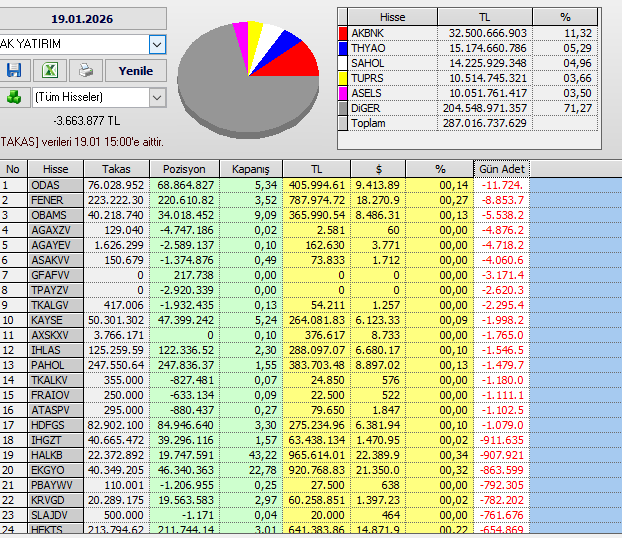This screenshot has height=538, width=622.
Task: Sort main table by Hisse column header
Action: (56, 169)
